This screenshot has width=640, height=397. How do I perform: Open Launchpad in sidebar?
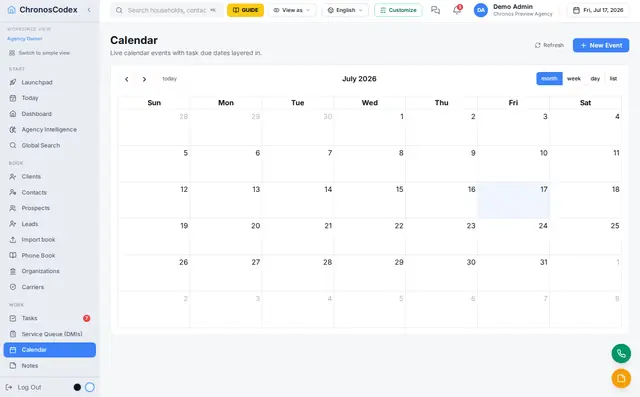[50, 82]
